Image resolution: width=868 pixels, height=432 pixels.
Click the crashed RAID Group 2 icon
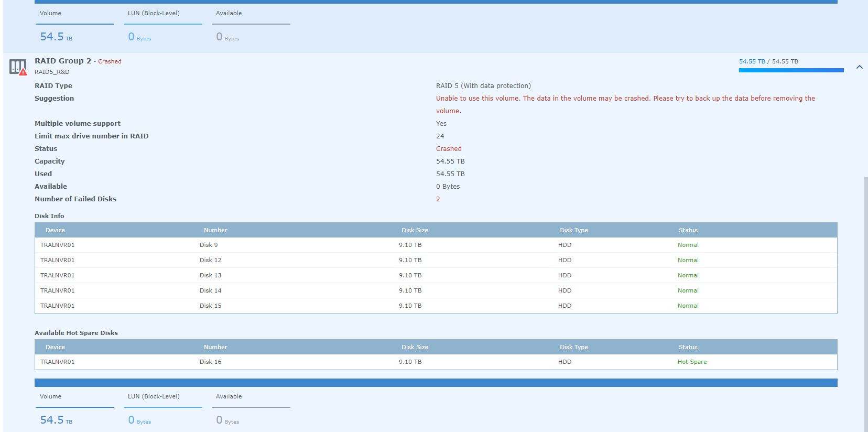coord(18,67)
